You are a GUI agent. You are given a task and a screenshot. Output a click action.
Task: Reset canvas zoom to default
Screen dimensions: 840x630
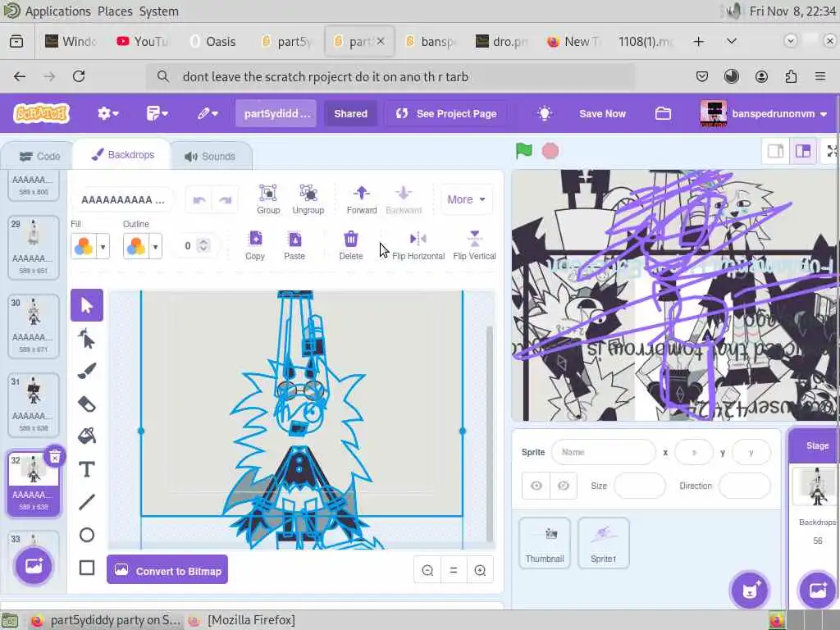pyautogui.click(x=454, y=571)
